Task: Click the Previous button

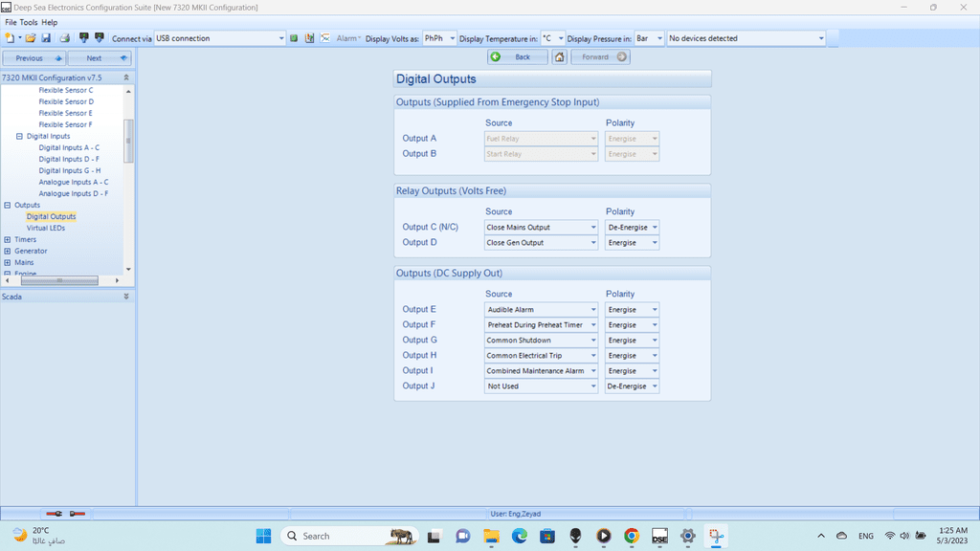Action: [x=34, y=58]
